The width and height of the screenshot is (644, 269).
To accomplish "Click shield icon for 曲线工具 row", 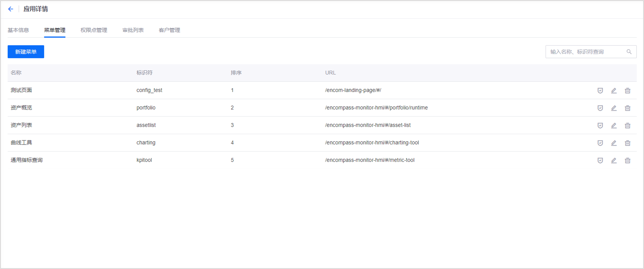I will point(600,143).
